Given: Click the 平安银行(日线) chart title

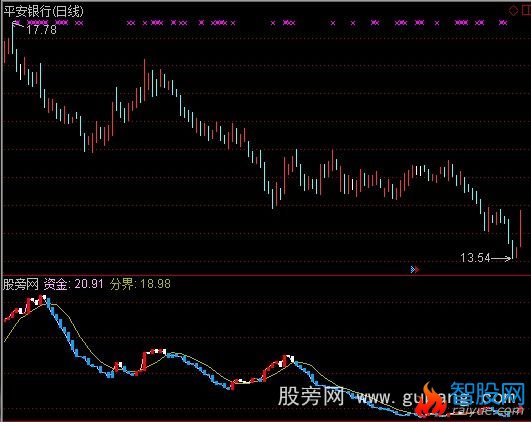Looking at the screenshot, I should tap(43, 12).
